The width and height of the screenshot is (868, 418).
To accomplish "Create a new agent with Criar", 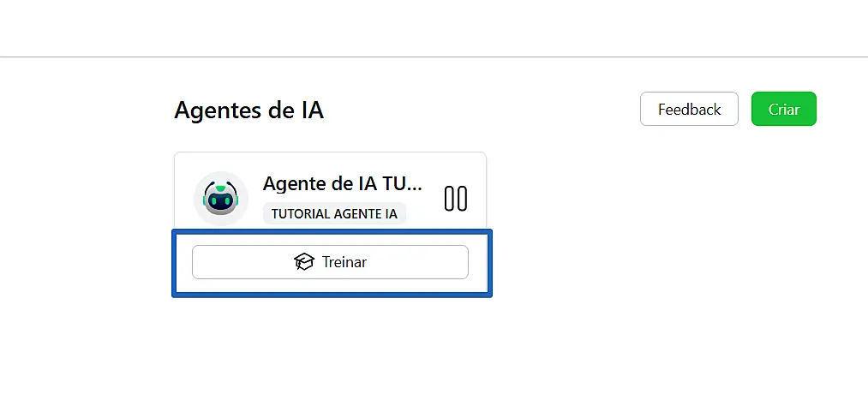I will 783,109.
